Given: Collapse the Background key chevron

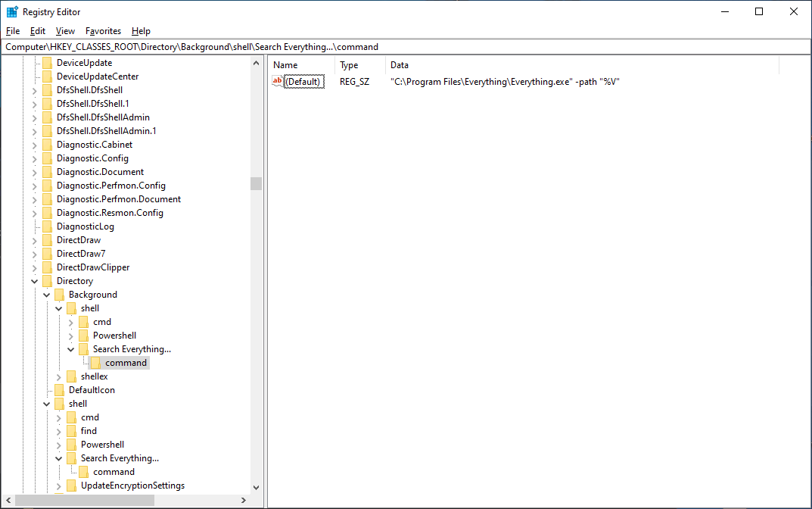Looking at the screenshot, I should pos(47,294).
